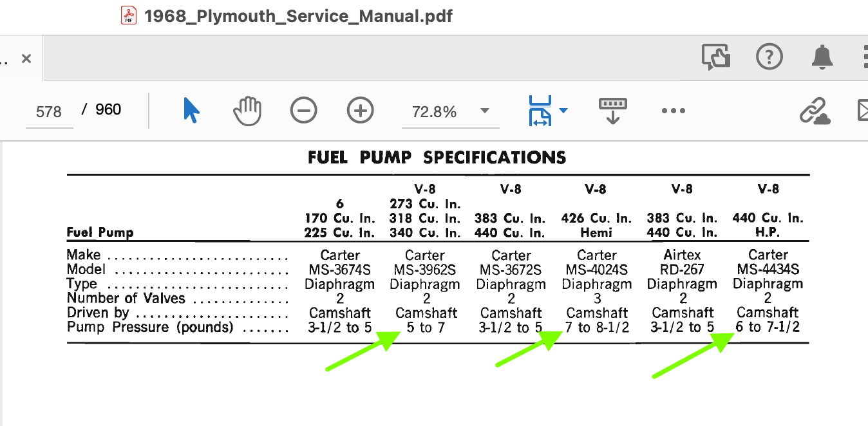Open the help question mark icon

(769, 58)
